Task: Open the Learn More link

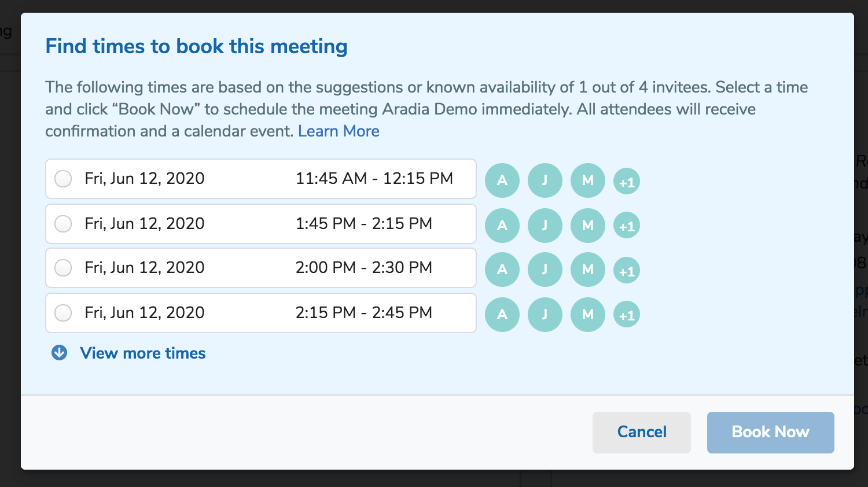Action: 339,131
